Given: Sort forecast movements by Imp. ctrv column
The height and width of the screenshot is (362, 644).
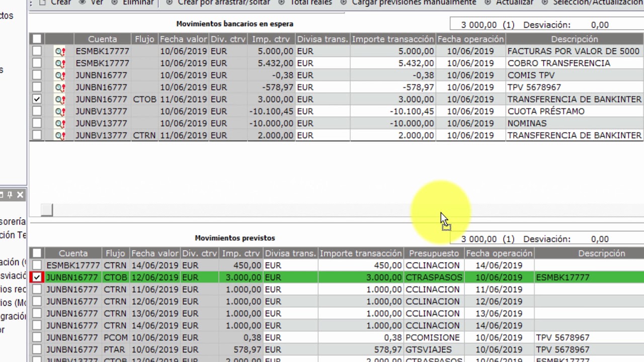Looking at the screenshot, I should coord(241,253).
